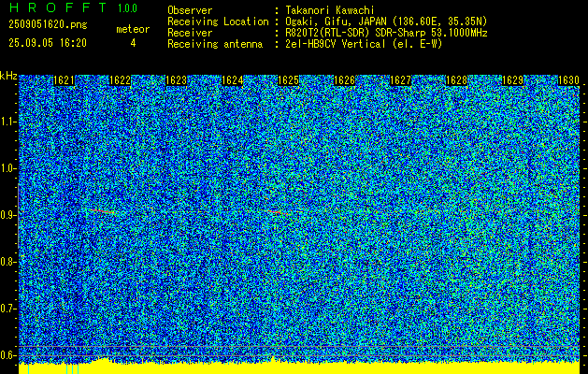Click the Receiving Location label

(218, 22)
